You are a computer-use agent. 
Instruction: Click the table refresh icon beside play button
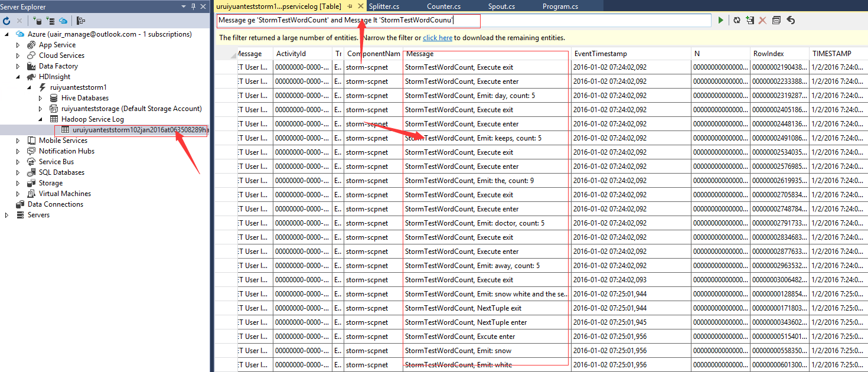(737, 21)
